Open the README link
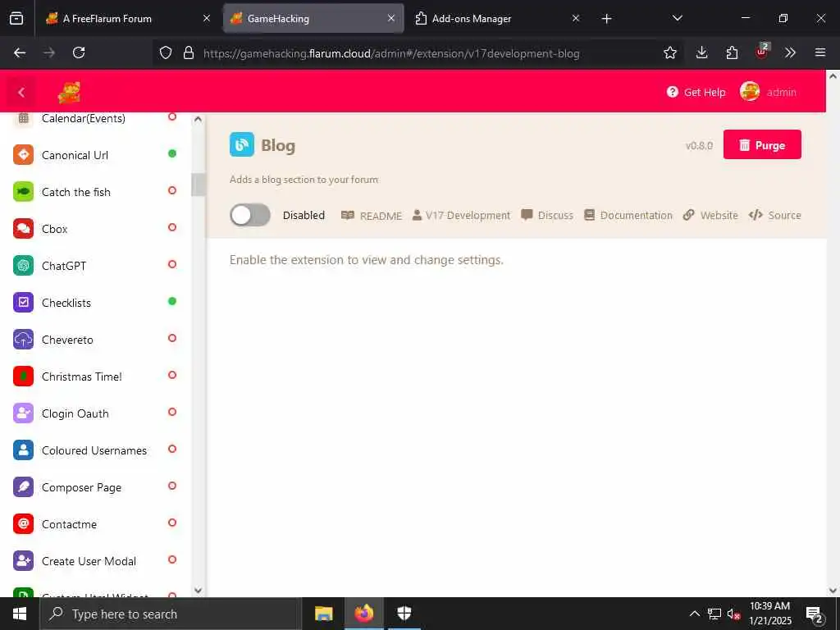840x630 pixels. (x=372, y=216)
